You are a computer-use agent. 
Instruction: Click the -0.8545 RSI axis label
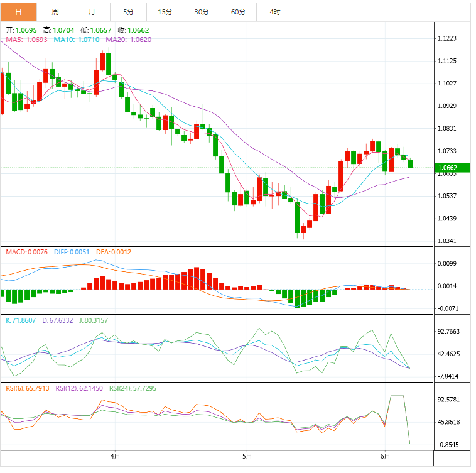click(x=448, y=445)
